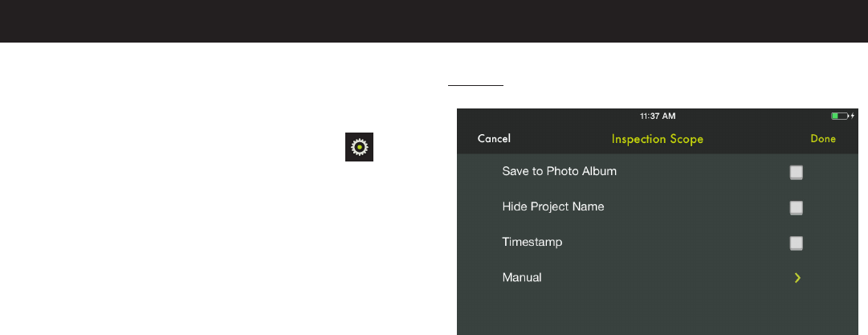Viewport: 868px width, 335px height.
Task: Open Manual via the yellow chevron arrow
Action: 797,278
